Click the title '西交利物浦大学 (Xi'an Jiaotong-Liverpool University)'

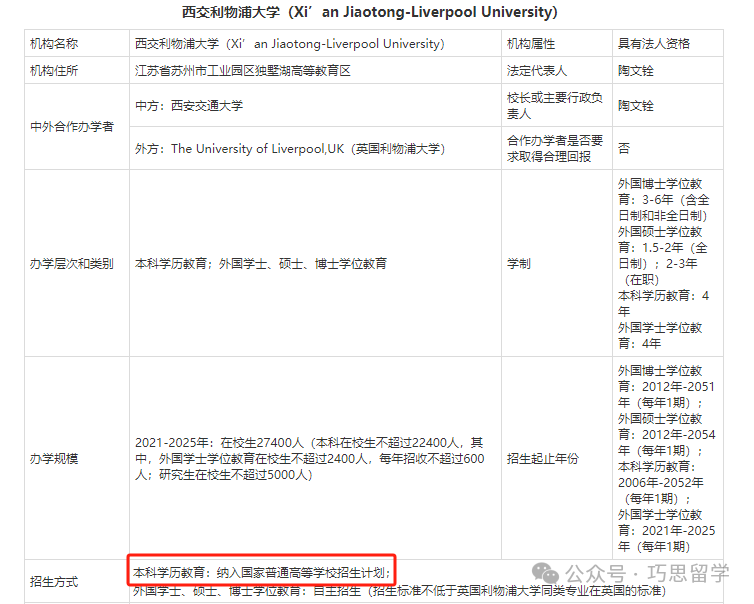[369, 12]
